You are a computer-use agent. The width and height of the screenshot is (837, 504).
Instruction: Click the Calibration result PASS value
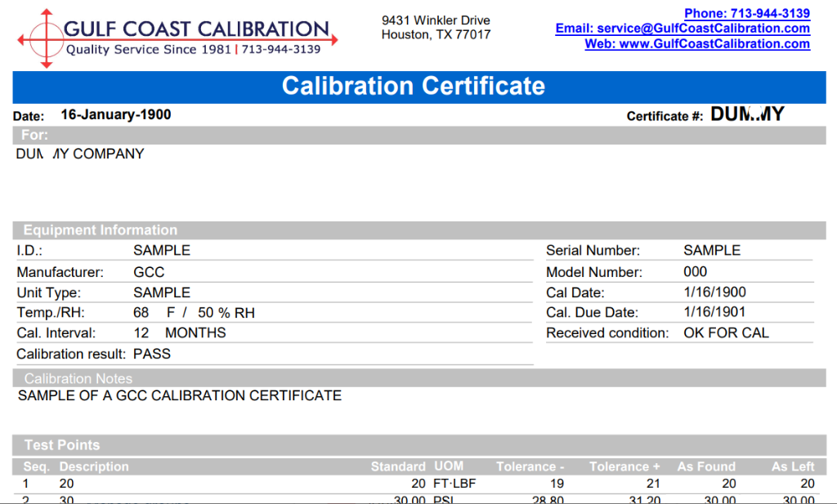152,354
